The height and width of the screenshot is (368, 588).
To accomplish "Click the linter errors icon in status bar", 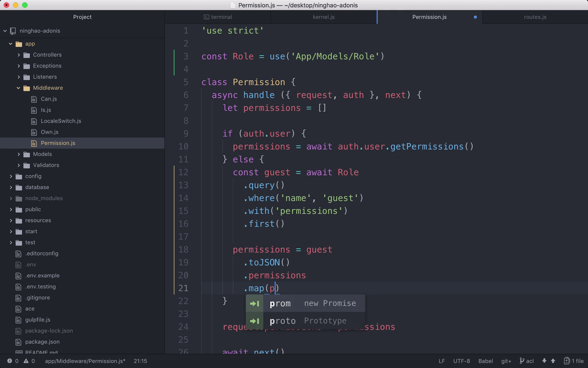I will [x=10, y=361].
